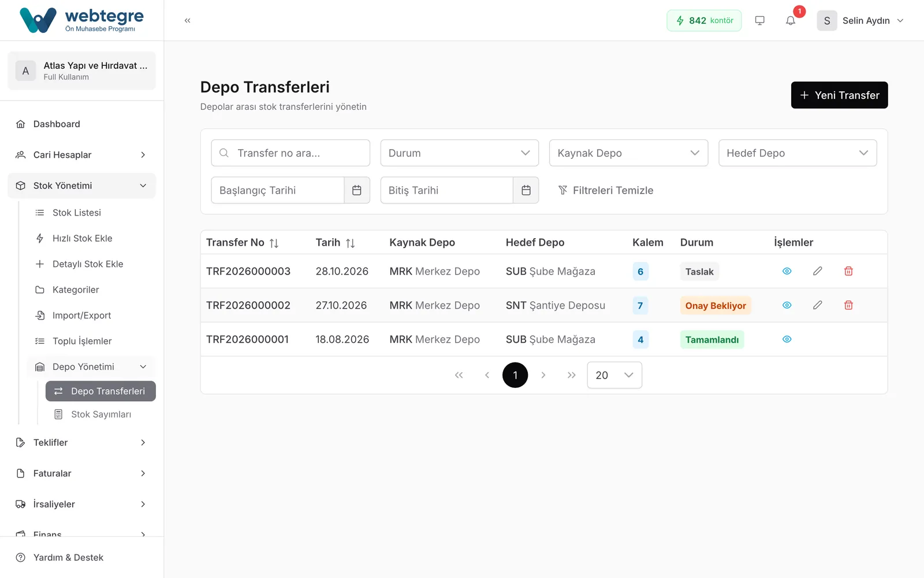Edit transfer TRF2026000003 with pencil icon
The image size is (924, 578).
click(x=818, y=271)
